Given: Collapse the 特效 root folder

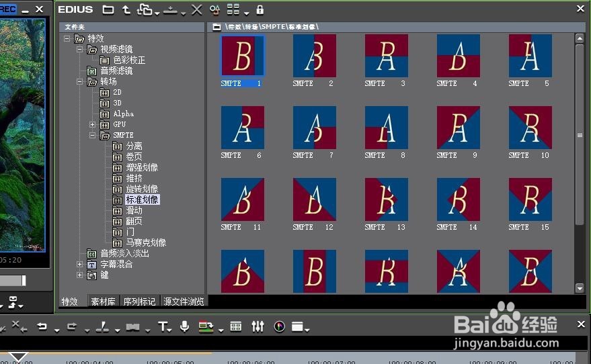Looking at the screenshot, I should tap(67, 38).
